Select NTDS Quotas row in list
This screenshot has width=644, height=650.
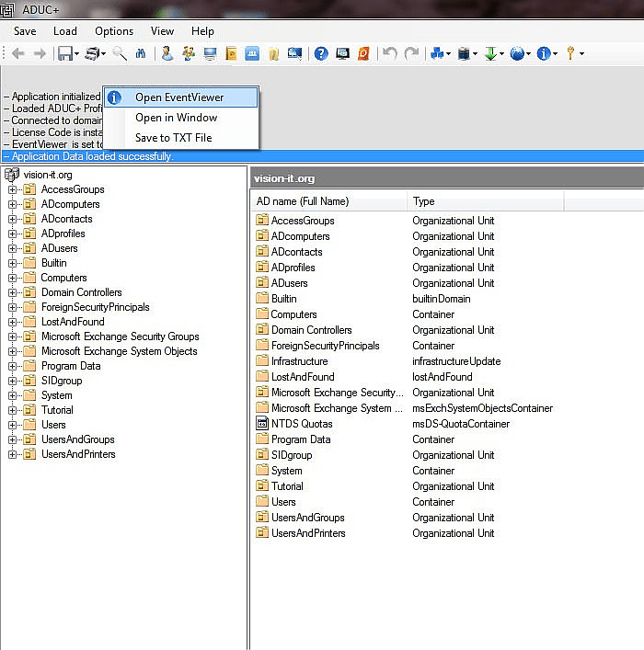302,424
